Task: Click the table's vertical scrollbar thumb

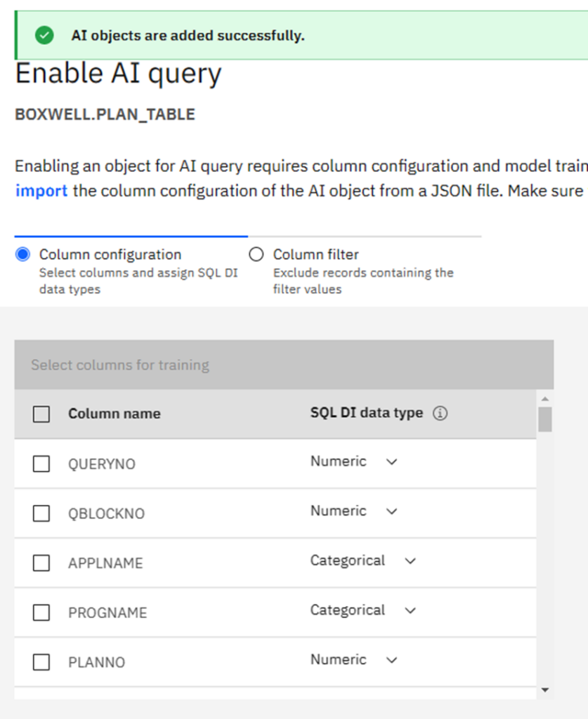Action: pyautogui.click(x=545, y=419)
